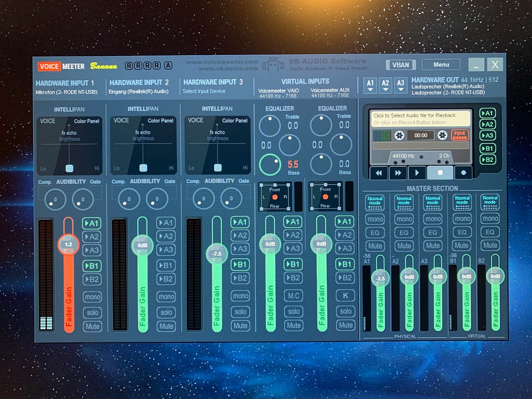532x399 pixels.
Task: Start recording with the record button
Action: tap(463, 172)
